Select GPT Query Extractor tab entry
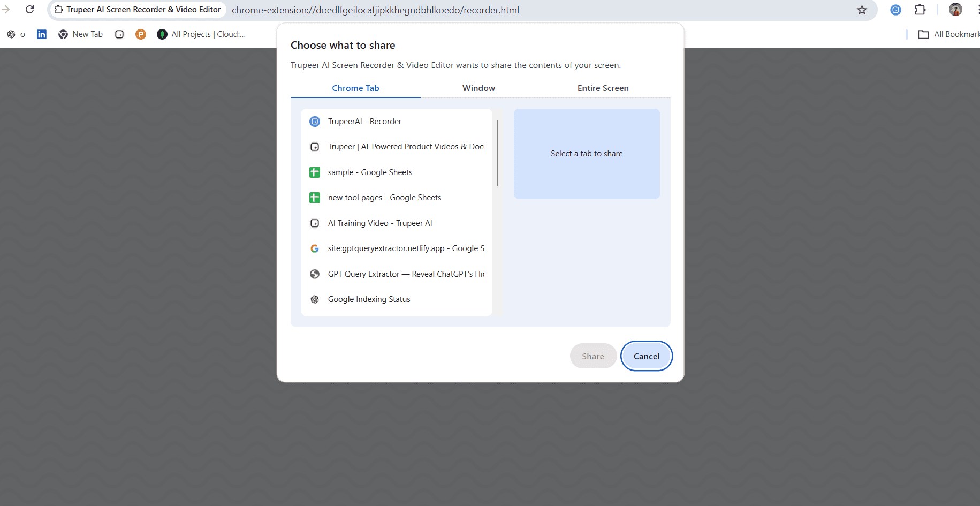This screenshot has height=506, width=980. [397, 274]
